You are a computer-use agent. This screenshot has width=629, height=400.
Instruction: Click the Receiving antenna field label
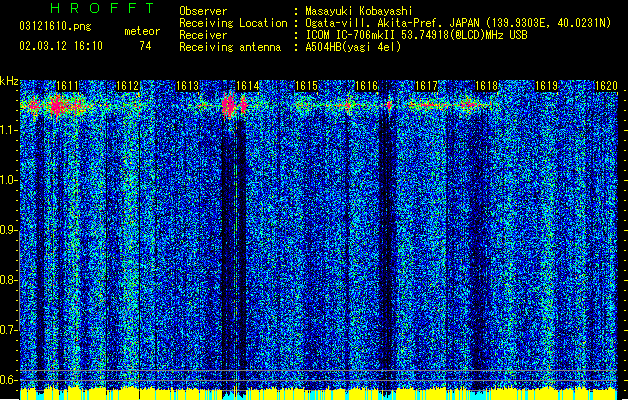tap(230, 47)
